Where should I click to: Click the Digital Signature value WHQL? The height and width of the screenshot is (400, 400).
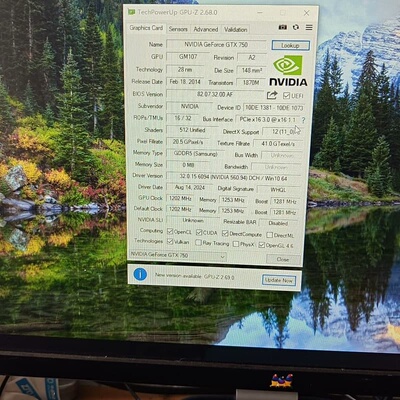tap(278, 190)
